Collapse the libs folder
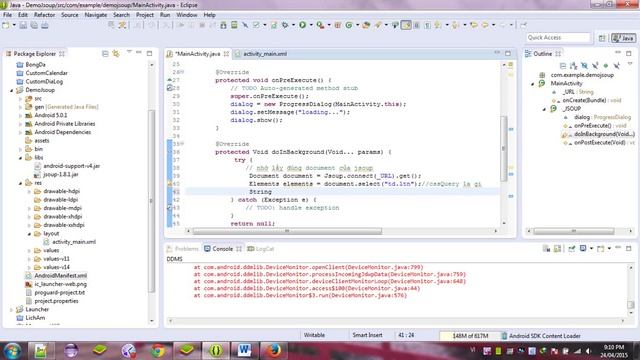Image resolution: width=640 pixels, height=360 pixels. 20,158
